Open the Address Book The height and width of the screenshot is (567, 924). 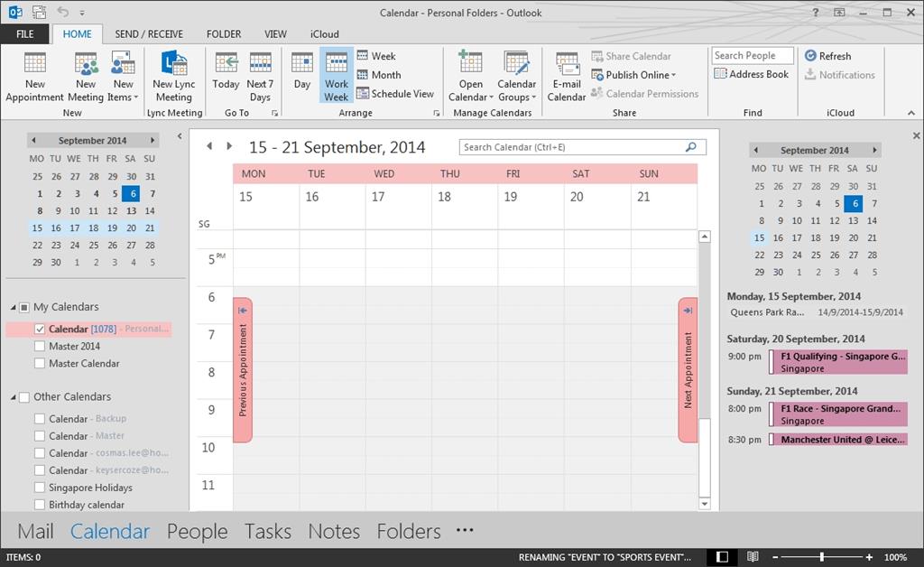pos(752,74)
